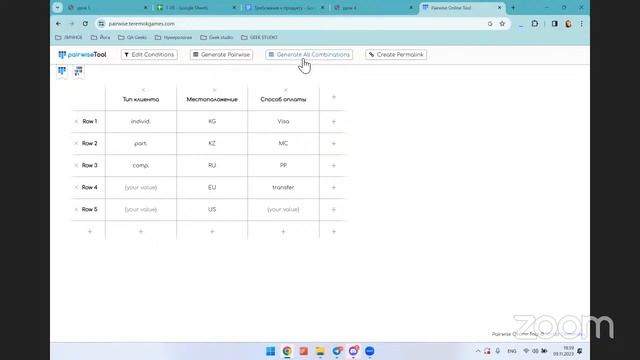This screenshot has width=640, height=360.
Task: Click the Row 5 label
Action: [x=90, y=210]
